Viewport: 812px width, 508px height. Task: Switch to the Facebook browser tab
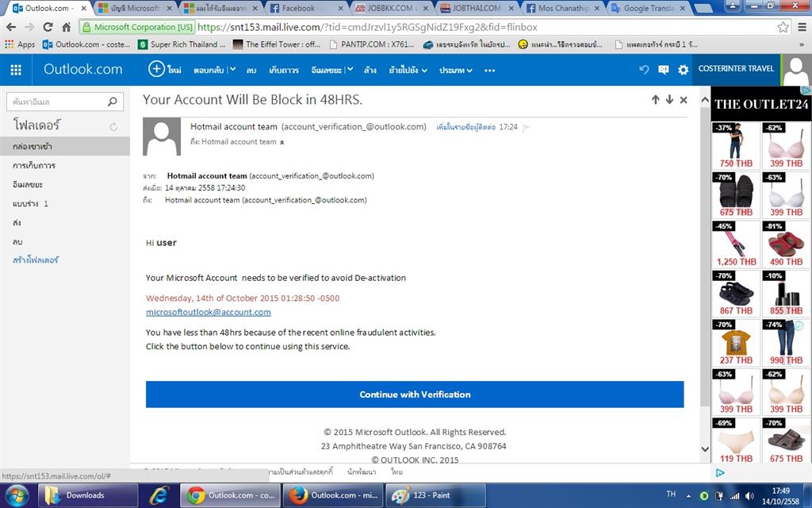[306, 8]
